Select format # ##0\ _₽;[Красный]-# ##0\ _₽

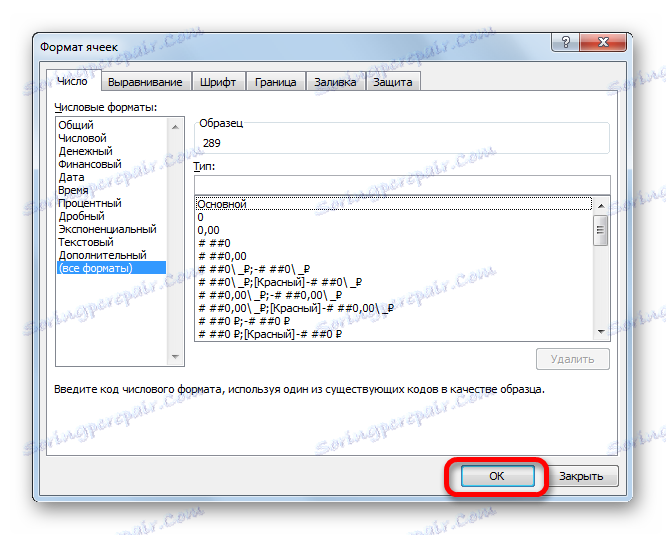tap(394, 282)
